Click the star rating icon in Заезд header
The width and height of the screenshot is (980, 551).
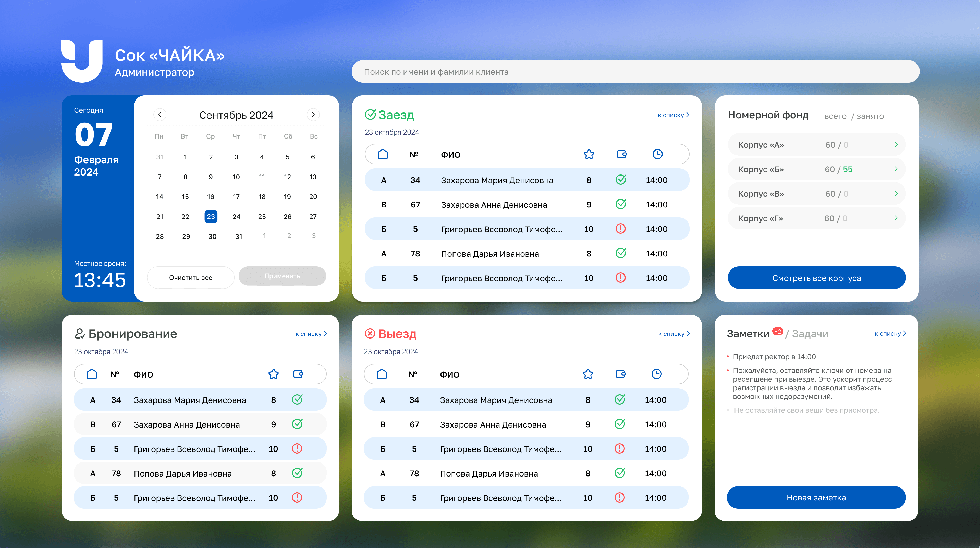(589, 154)
